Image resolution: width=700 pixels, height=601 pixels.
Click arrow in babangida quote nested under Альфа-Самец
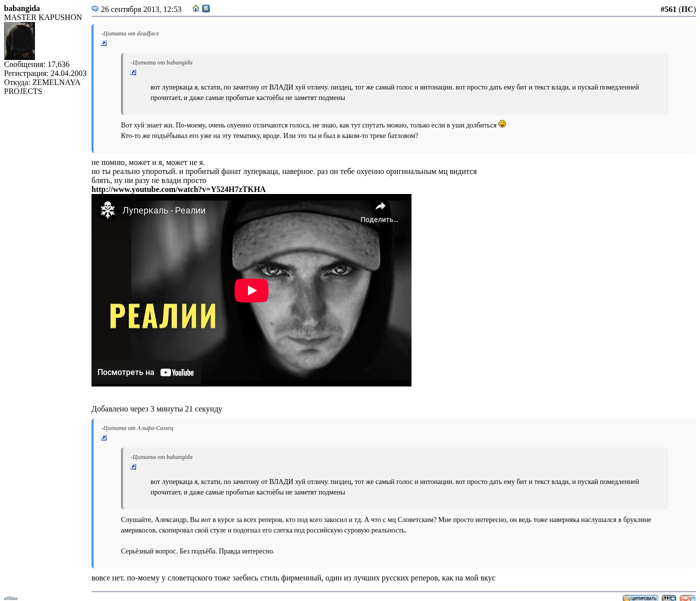133,467
